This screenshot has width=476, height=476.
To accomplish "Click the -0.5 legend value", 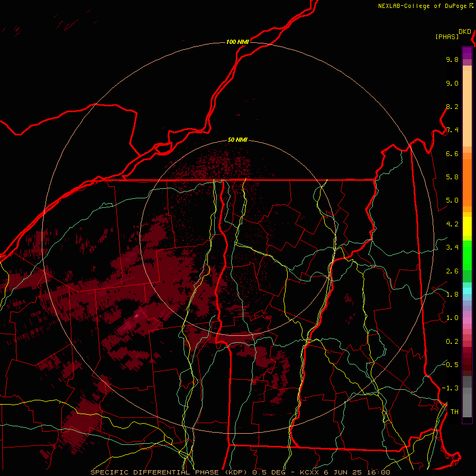I will pyautogui.click(x=450, y=364).
